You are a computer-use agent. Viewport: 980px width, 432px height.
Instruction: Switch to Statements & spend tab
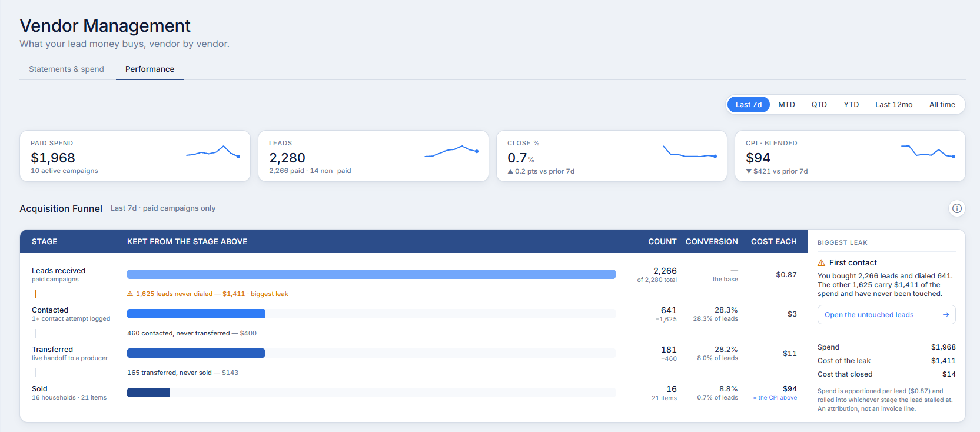pyautogui.click(x=67, y=69)
